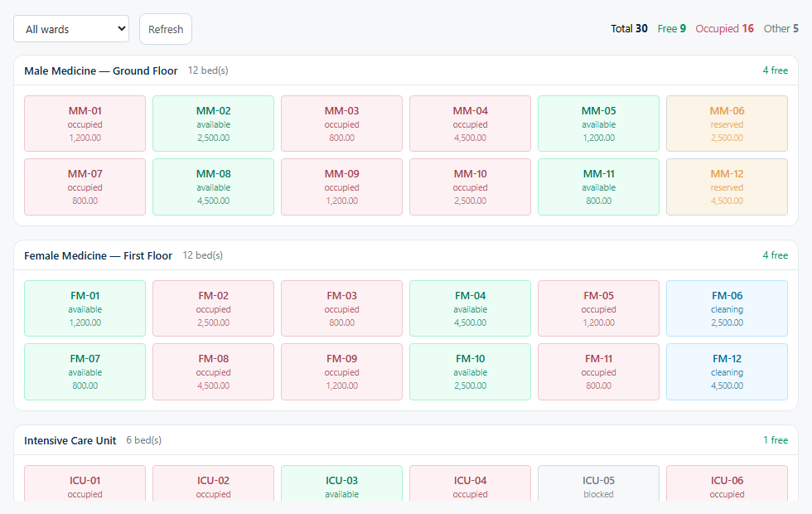Pick available bed FM-04

pyautogui.click(x=471, y=308)
